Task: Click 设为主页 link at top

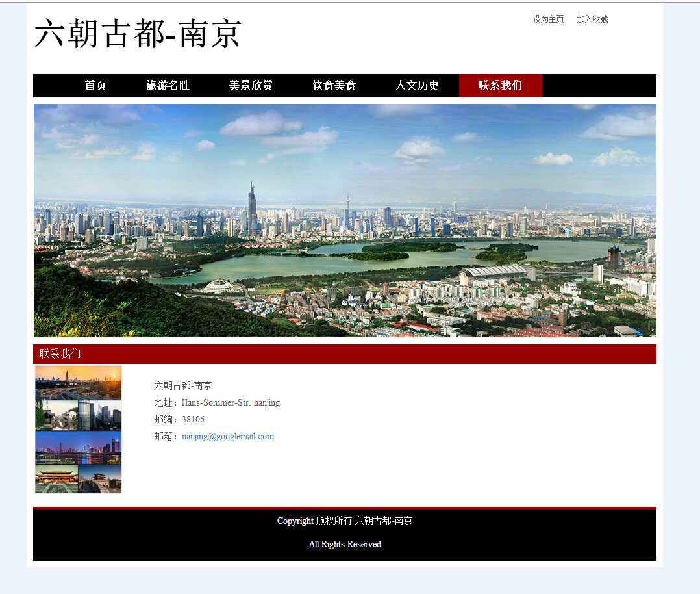Action: [548, 19]
